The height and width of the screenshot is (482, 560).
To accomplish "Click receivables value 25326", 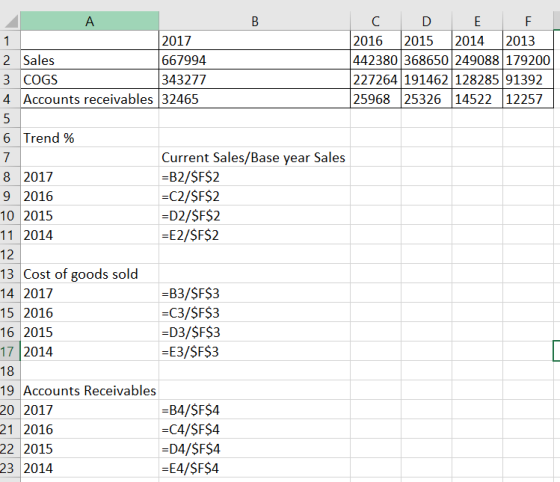I will pyautogui.click(x=426, y=99).
